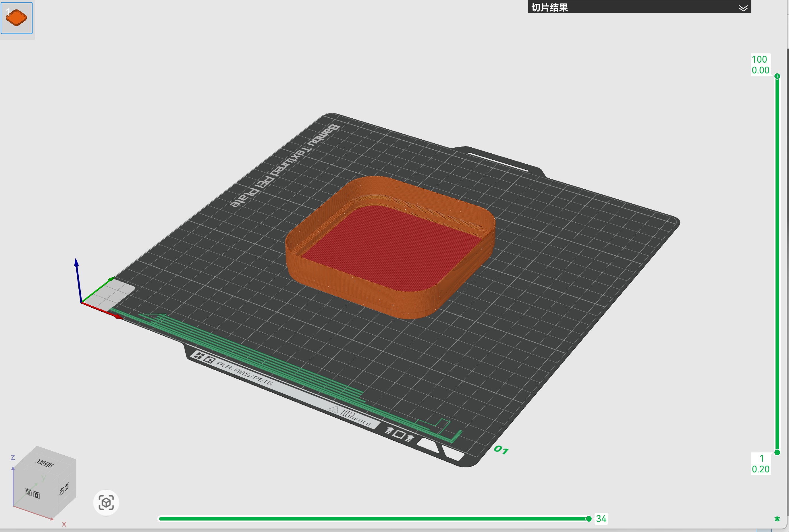Click the green 01 plate number label
This screenshot has width=789, height=532.
501,450
